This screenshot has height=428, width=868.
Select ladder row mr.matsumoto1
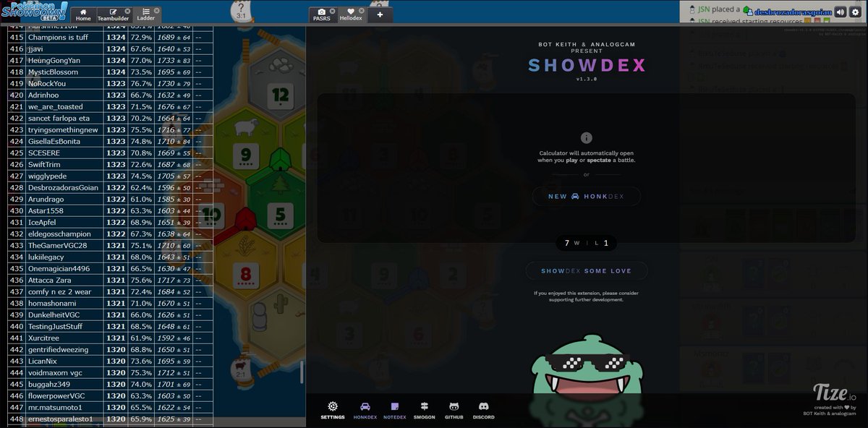[111, 407]
